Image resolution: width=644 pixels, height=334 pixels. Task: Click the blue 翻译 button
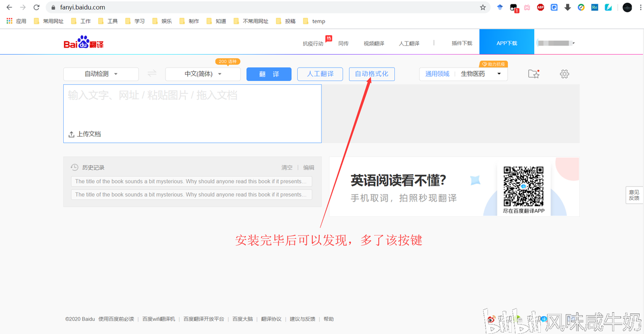click(269, 74)
